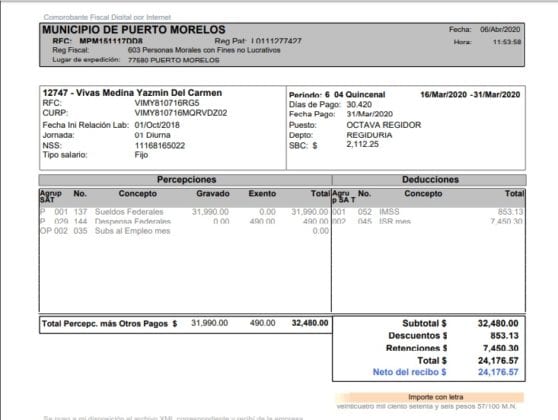Image resolution: width=558 pixels, height=420 pixels.
Task: Select IMSS deduction amount '853.13' in table
Action: (x=510, y=212)
